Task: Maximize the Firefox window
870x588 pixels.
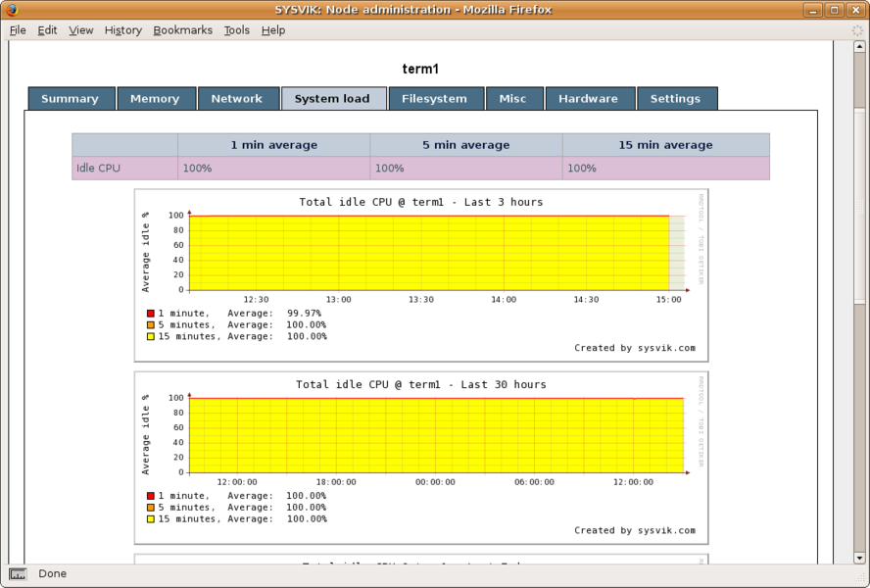Action: (834, 10)
